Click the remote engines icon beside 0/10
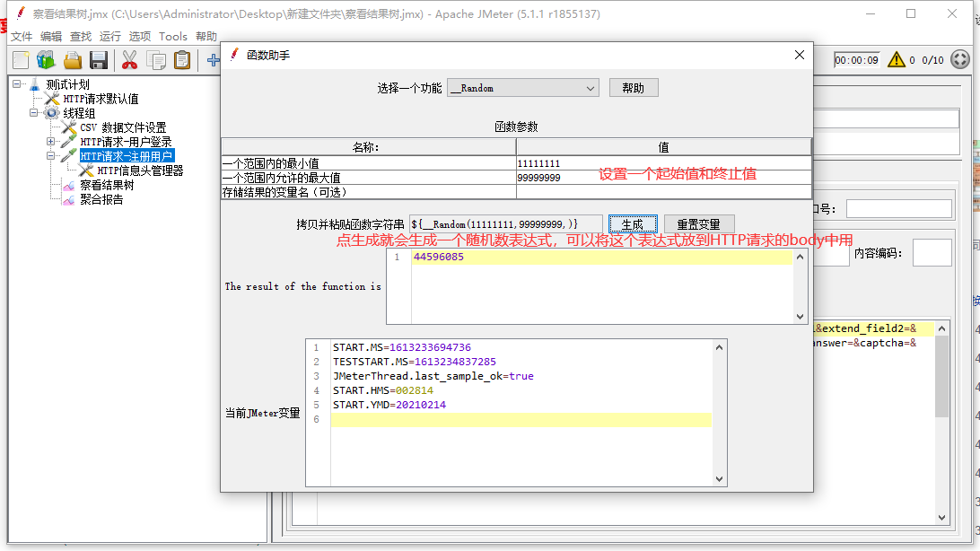980x551 pixels. [x=960, y=59]
